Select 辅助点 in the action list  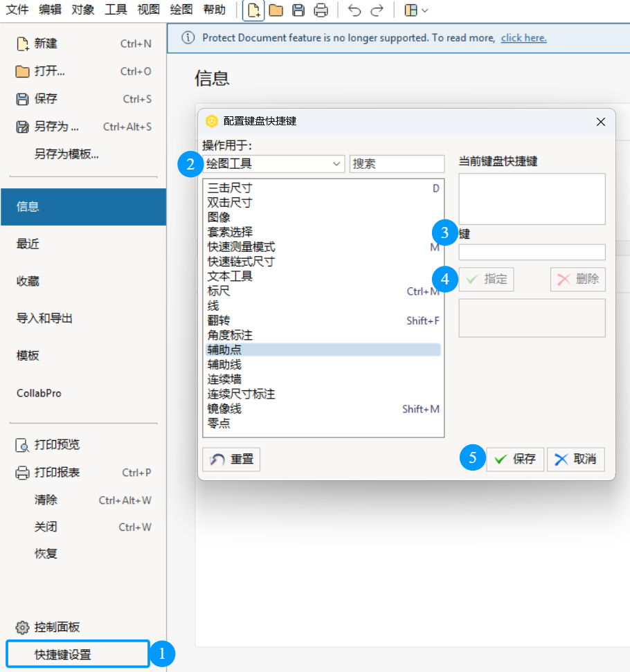323,349
